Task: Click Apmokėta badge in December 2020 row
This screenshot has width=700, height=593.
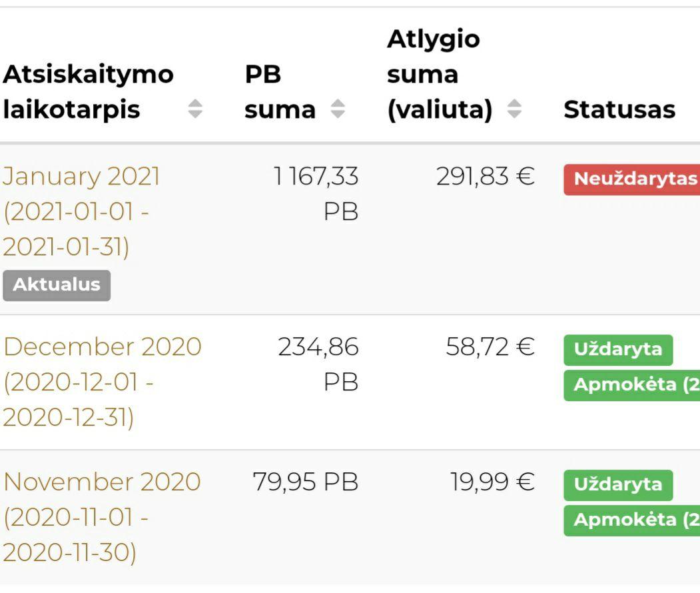Action: pyautogui.click(x=631, y=385)
